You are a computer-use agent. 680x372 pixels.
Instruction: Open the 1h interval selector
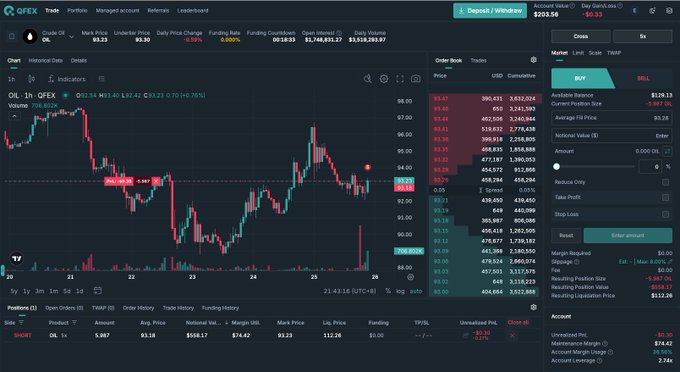tap(12, 79)
